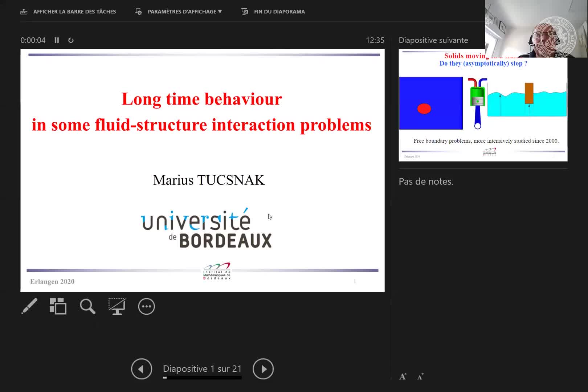Click the Pas de notes text area
588x392 pixels.
click(x=426, y=181)
